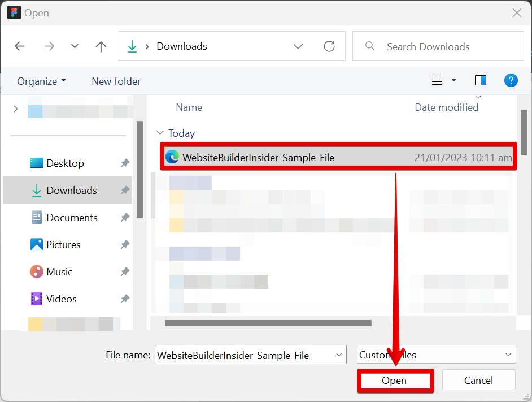Click the Cancel button
The width and height of the screenshot is (532, 402).
(x=478, y=381)
